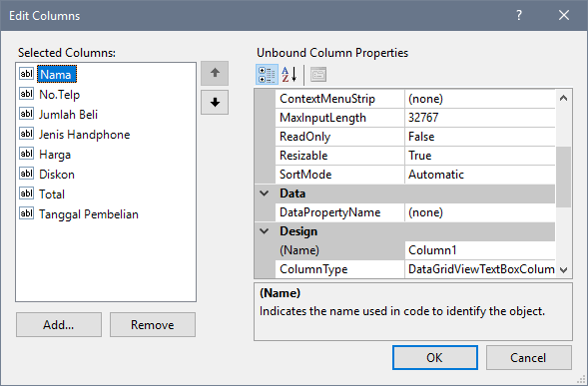Click the Add... button
The height and width of the screenshot is (386, 588).
(x=59, y=324)
